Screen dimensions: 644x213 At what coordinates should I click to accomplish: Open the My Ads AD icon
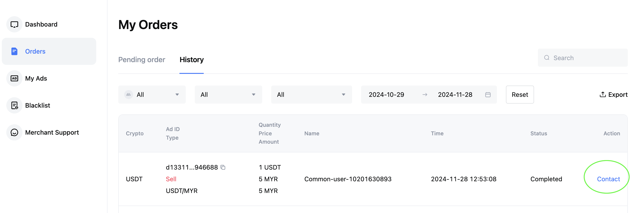(x=14, y=79)
